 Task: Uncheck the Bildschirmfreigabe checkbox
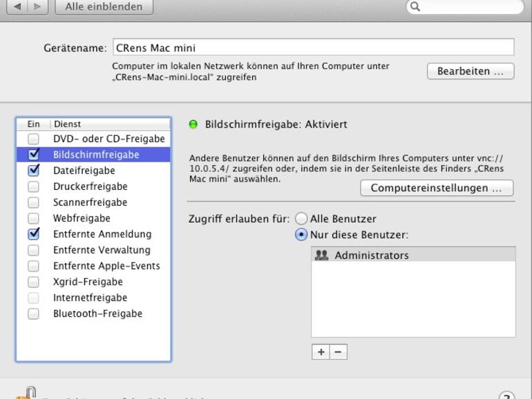(33, 155)
